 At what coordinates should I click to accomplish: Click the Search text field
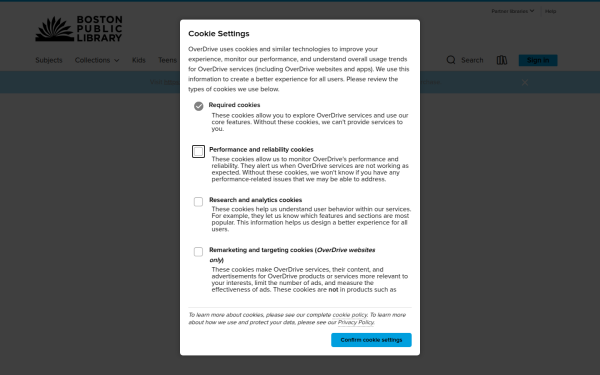(x=472, y=60)
